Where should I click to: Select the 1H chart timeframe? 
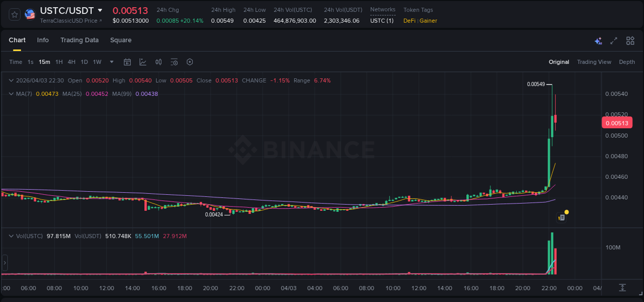tap(58, 62)
